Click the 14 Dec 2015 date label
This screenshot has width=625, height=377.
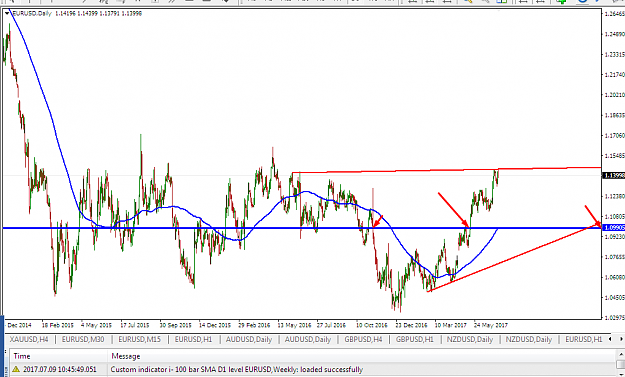pyautogui.click(x=215, y=325)
